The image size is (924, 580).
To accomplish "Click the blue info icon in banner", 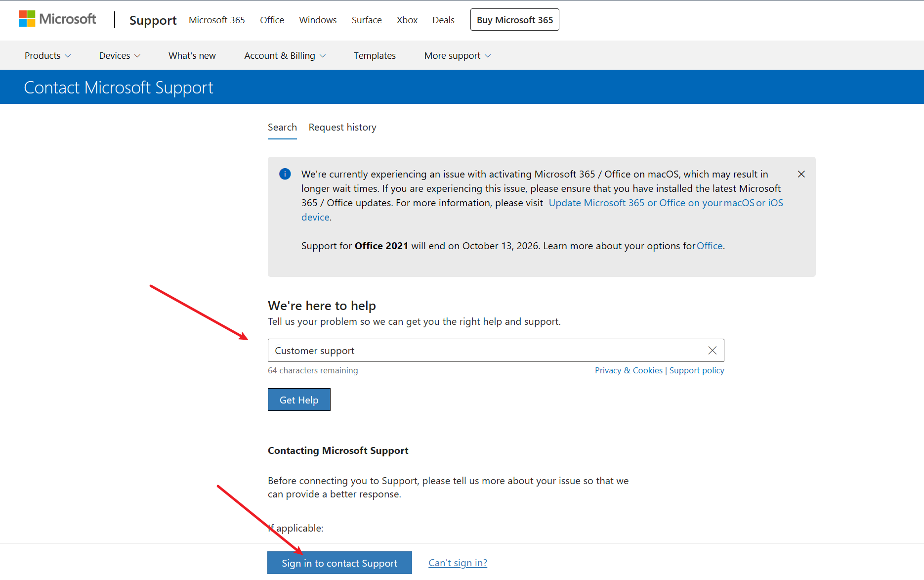I will point(285,174).
